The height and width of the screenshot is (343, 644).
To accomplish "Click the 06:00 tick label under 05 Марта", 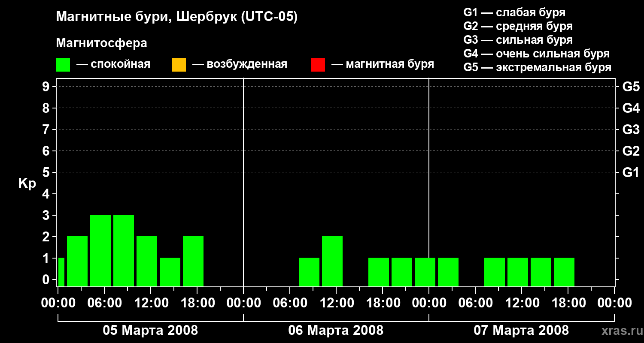I will coord(104,303).
